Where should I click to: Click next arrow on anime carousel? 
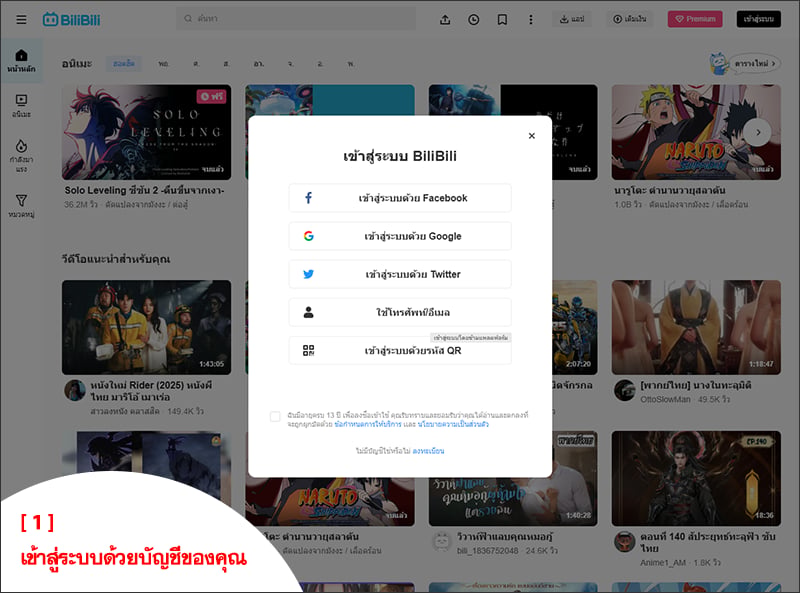758,132
